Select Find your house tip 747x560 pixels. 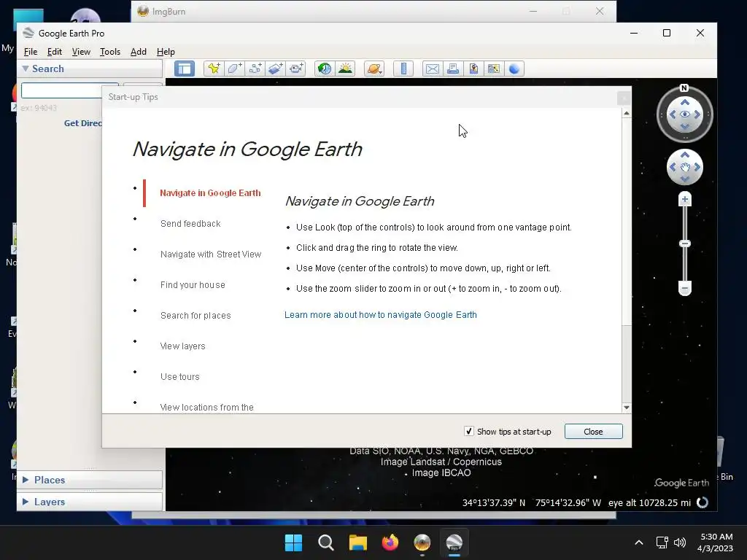click(x=193, y=285)
